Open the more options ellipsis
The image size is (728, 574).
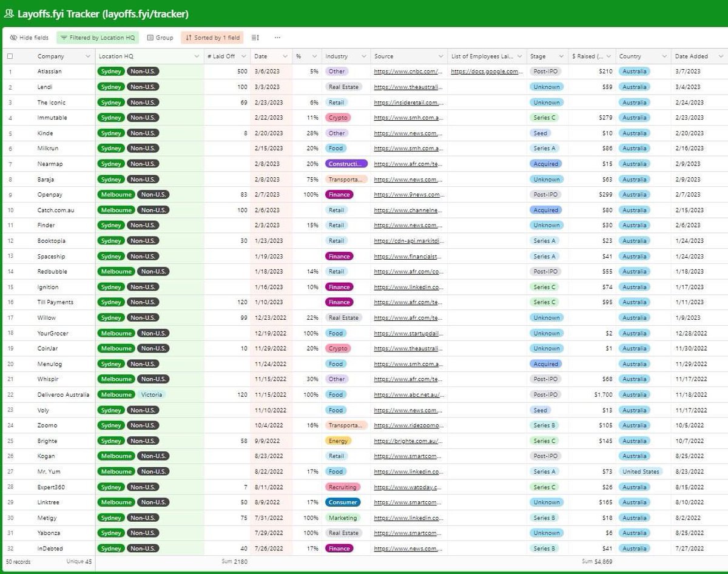277,38
